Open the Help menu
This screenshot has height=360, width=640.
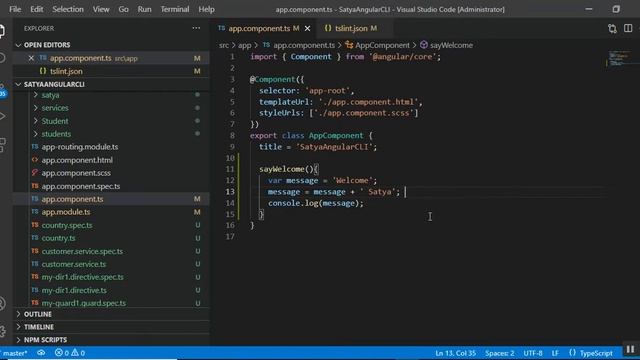point(207,9)
